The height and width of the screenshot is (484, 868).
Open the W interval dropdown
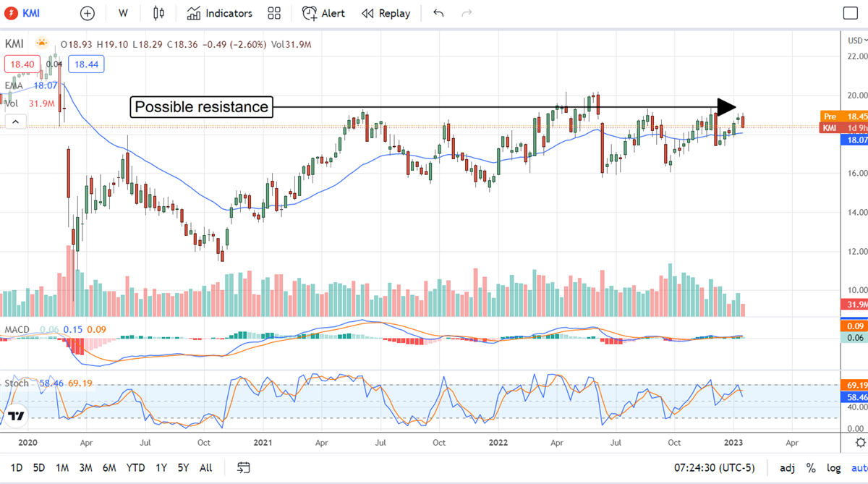click(x=124, y=13)
